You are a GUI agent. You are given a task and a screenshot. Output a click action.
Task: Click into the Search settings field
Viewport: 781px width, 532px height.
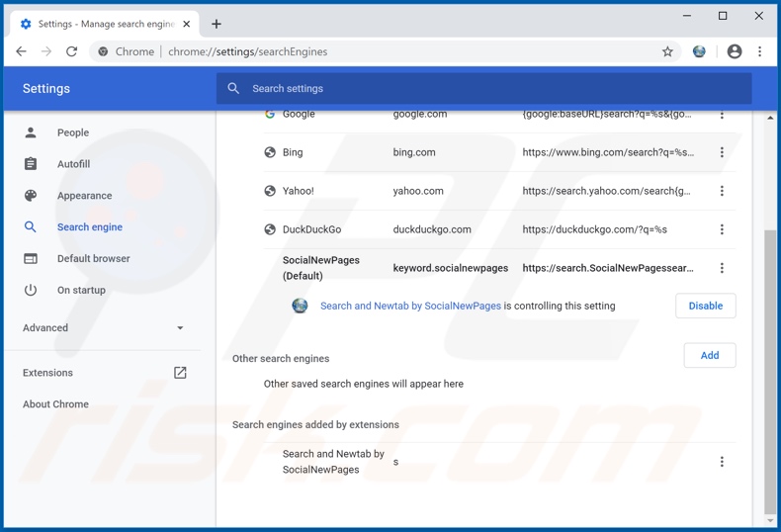(x=483, y=88)
